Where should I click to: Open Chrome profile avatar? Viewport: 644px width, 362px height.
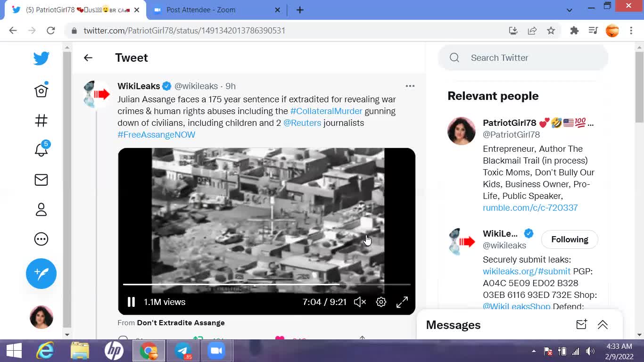(612, 31)
